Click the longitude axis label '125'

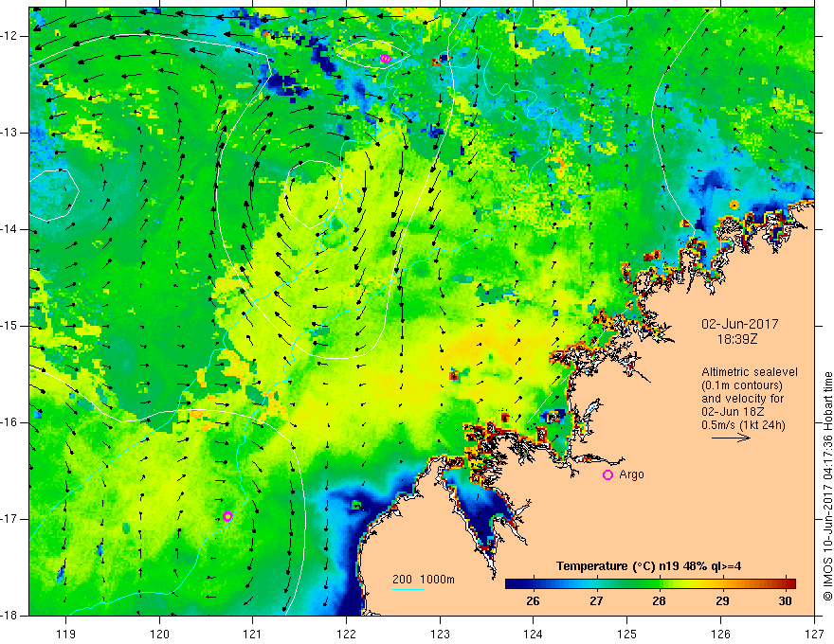click(x=627, y=634)
